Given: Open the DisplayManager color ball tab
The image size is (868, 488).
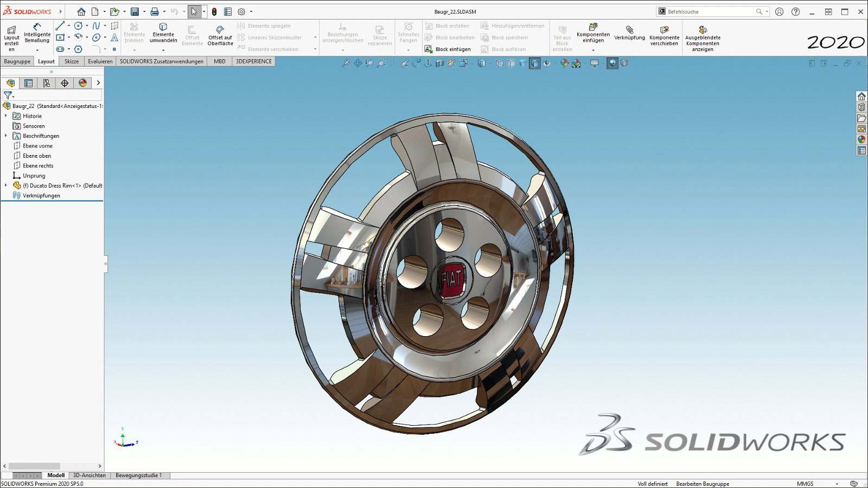Looking at the screenshot, I should pyautogui.click(x=82, y=83).
